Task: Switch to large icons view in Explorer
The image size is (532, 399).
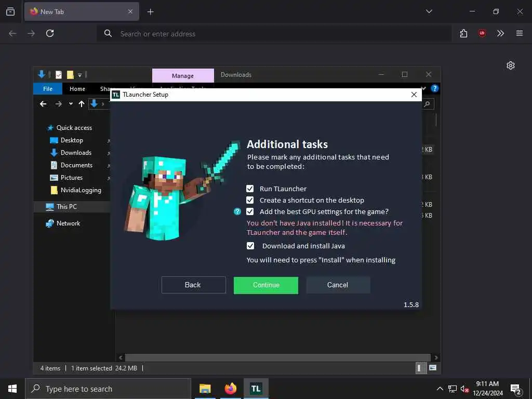Action: point(433,368)
